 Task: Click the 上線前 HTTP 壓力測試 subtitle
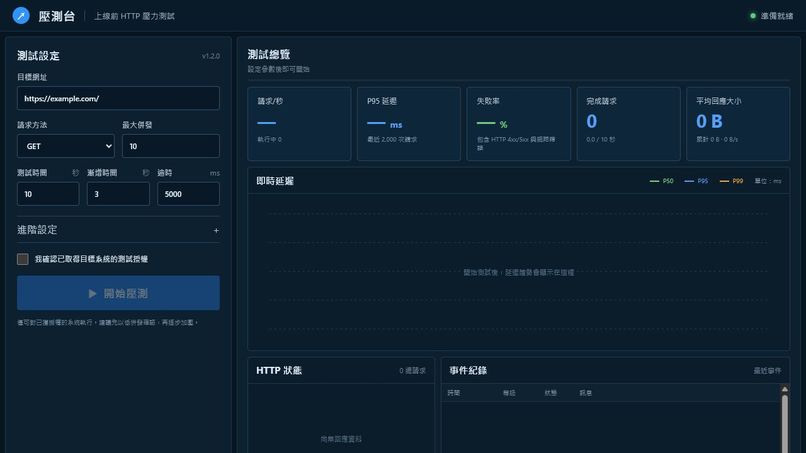[x=134, y=16]
